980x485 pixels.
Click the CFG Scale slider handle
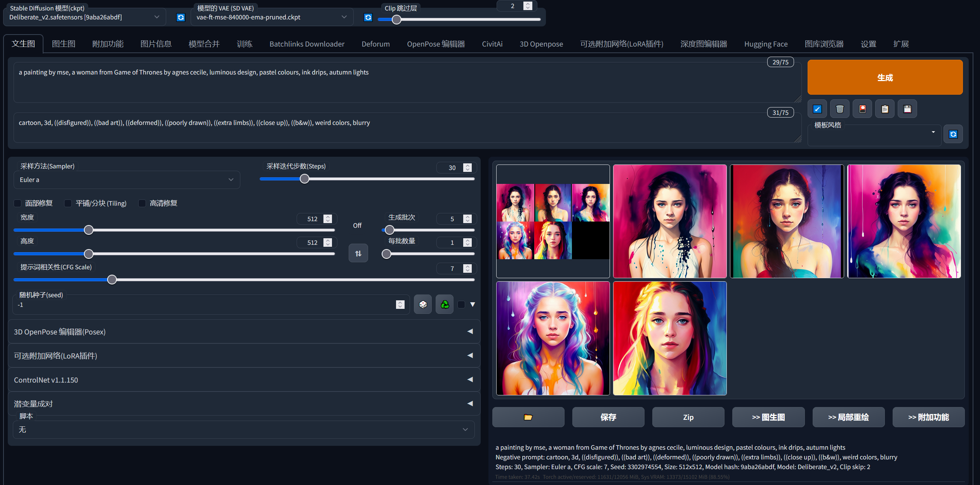pos(112,280)
